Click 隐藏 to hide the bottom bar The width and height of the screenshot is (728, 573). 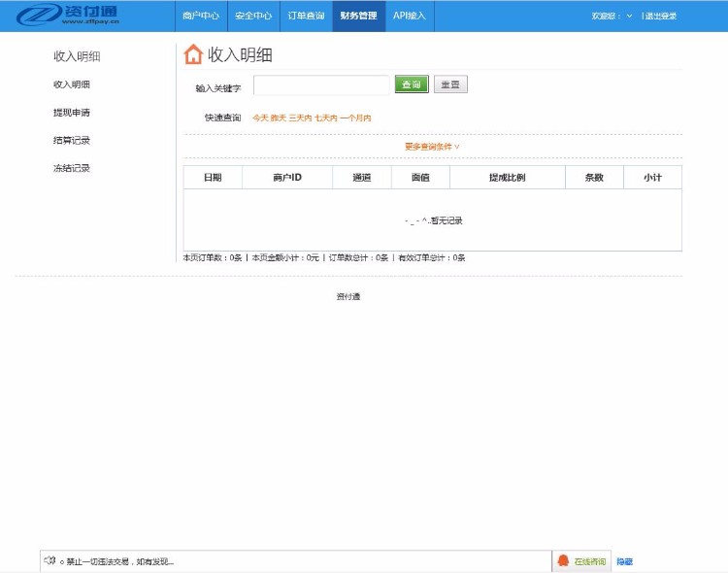click(x=625, y=561)
